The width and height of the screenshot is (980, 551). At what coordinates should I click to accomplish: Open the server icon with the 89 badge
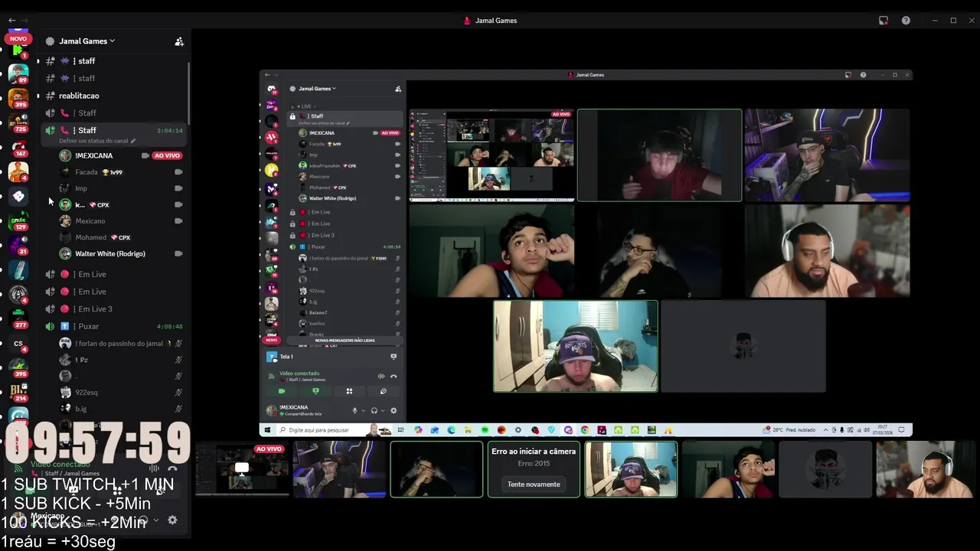[x=18, y=74]
